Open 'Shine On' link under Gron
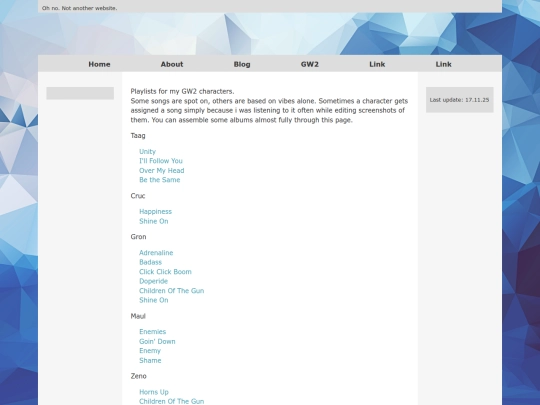The width and height of the screenshot is (540, 405). point(154,300)
